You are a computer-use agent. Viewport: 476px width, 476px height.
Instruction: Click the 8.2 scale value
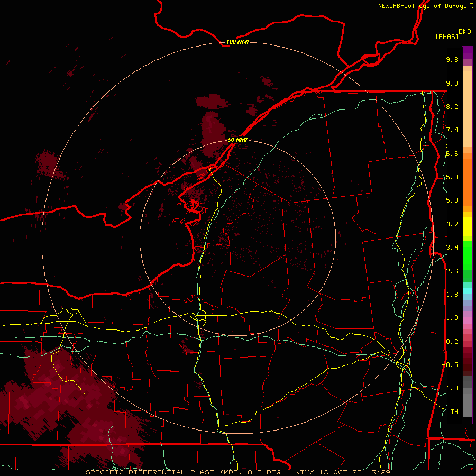pyautogui.click(x=452, y=106)
